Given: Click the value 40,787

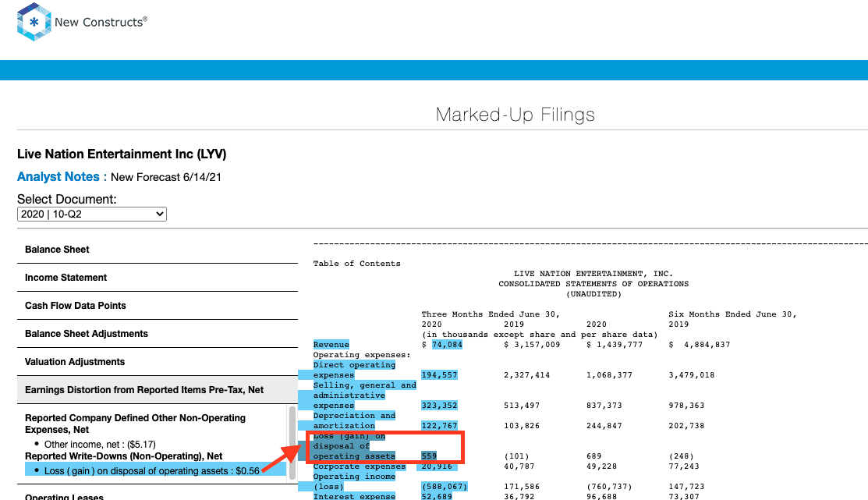Looking at the screenshot, I should pyautogui.click(x=519, y=466).
